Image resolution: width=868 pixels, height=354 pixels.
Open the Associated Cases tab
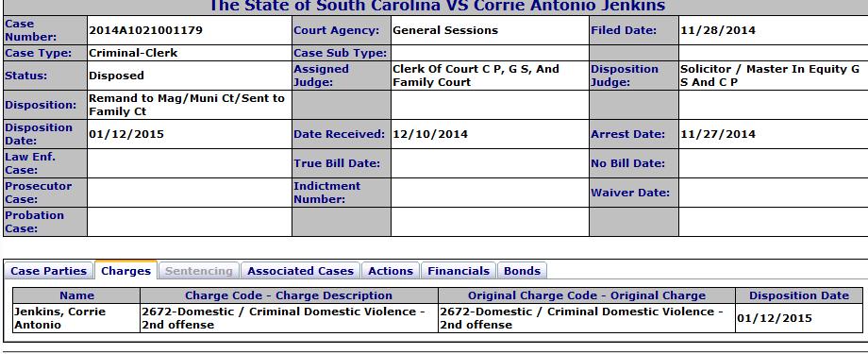pos(300,271)
